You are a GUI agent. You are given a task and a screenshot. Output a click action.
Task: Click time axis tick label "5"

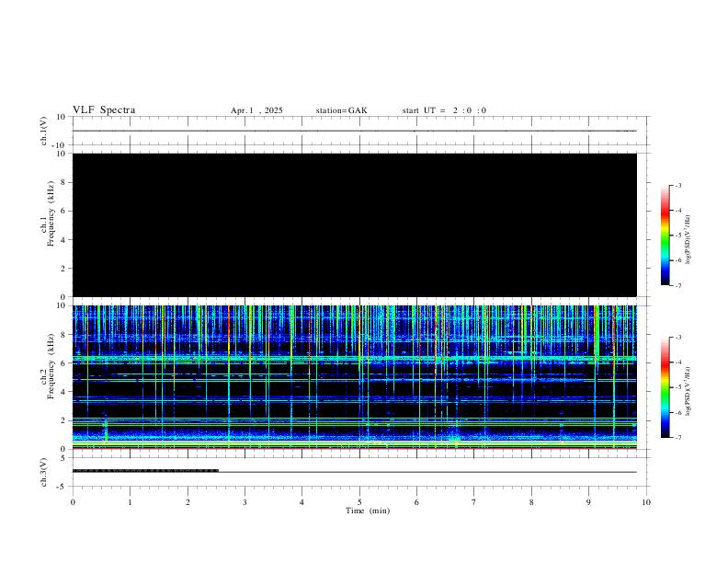pos(359,502)
